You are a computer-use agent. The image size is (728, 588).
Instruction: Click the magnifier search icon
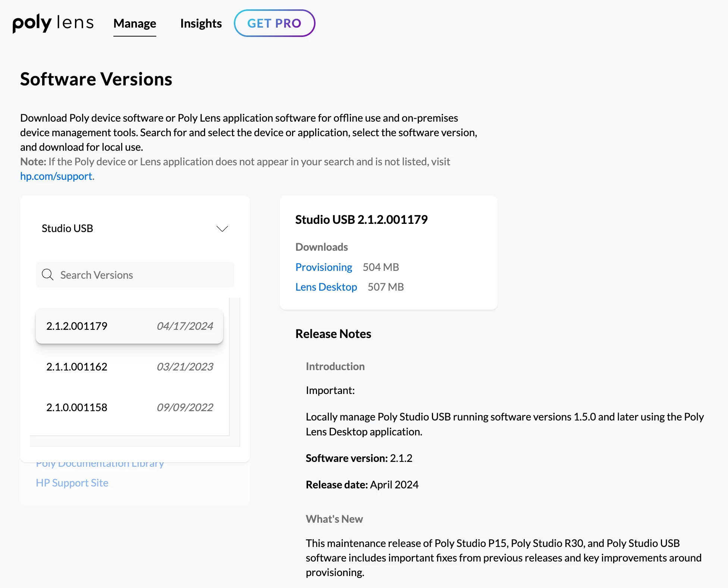[47, 275]
